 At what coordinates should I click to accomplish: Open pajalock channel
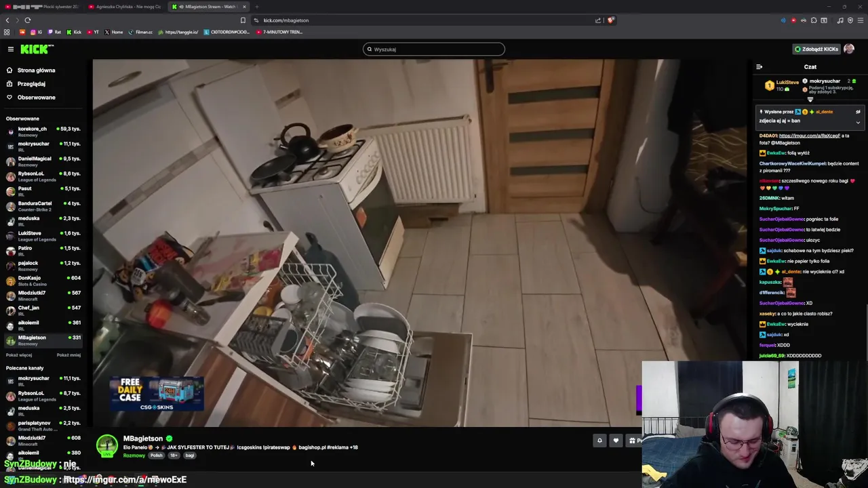[x=43, y=266]
